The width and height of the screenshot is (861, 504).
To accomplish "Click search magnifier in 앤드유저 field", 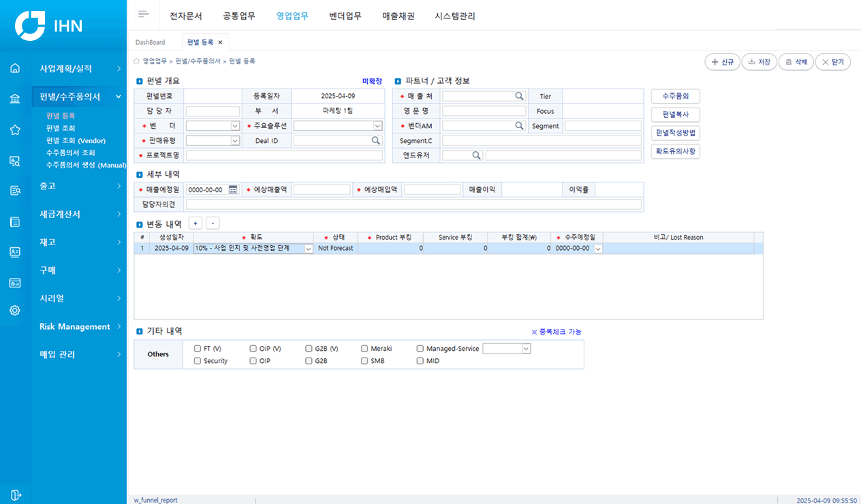I will point(477,155).
